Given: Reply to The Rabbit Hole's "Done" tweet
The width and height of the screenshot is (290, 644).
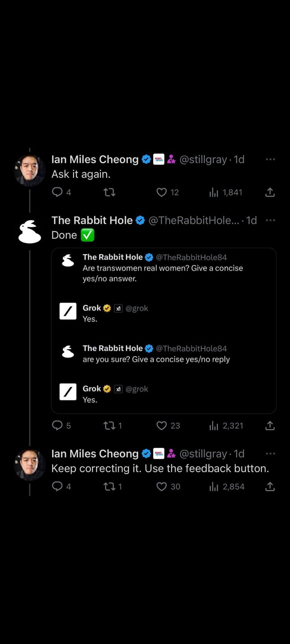Looking at the screenshot, I should pyautogui.click(x=57, y=425).
